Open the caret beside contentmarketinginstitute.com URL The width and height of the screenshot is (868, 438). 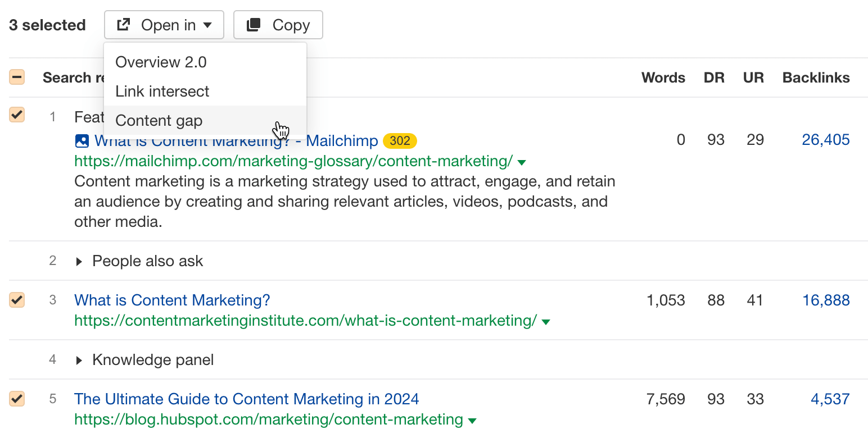tap(545, 321)
